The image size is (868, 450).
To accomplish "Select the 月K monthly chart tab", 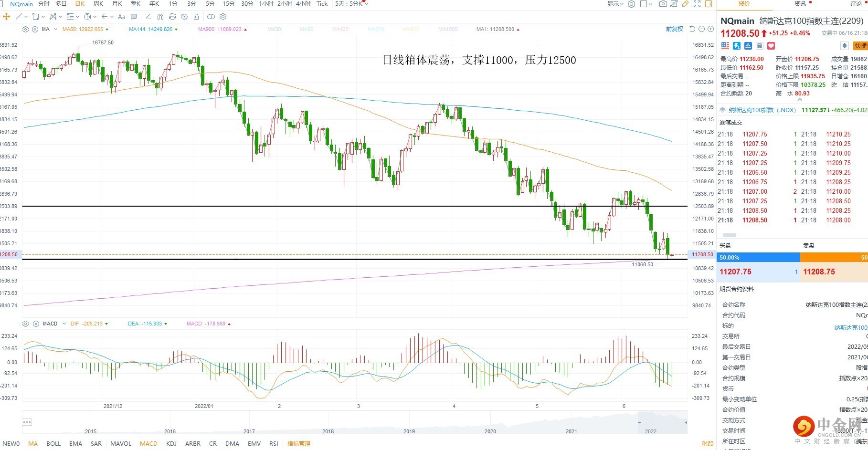I will [117, 4].
